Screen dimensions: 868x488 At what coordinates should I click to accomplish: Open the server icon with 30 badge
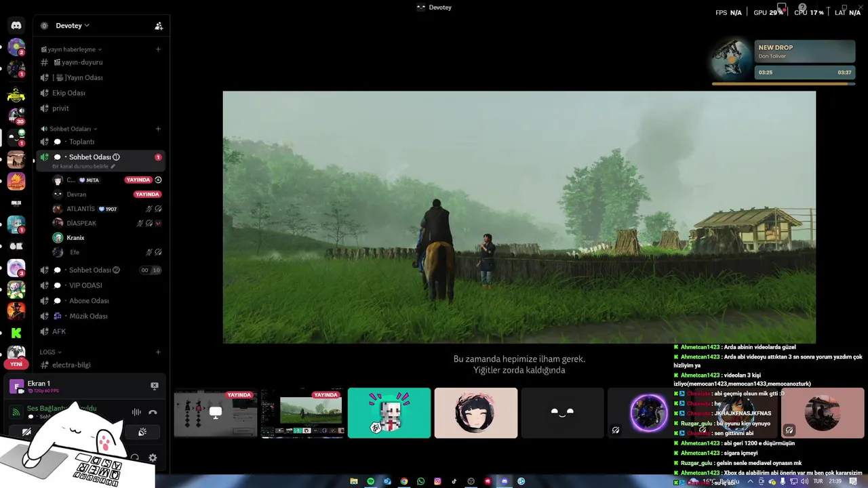[16, 116]
